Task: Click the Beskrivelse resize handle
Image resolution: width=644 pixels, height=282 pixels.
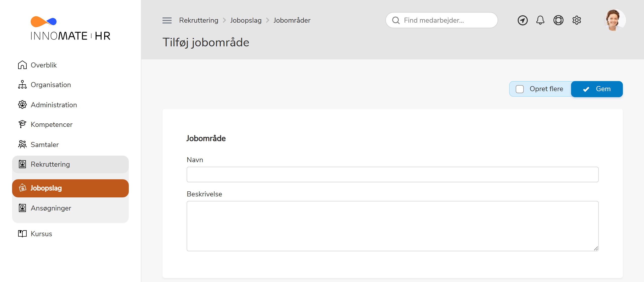Action: coord(596,248)
